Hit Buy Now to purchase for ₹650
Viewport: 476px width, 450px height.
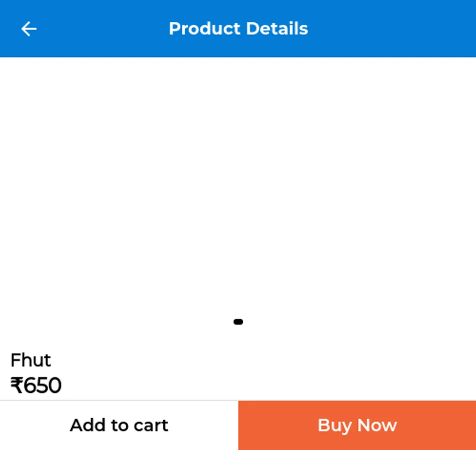click(x=357, y=425)
